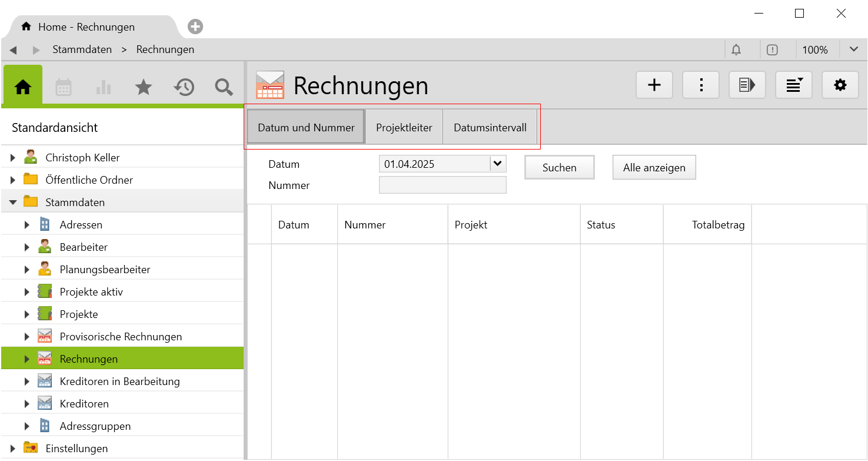Screen dimensions: 868x461
Task: Click the notification bell icon
Action: (x=736, y=50)
